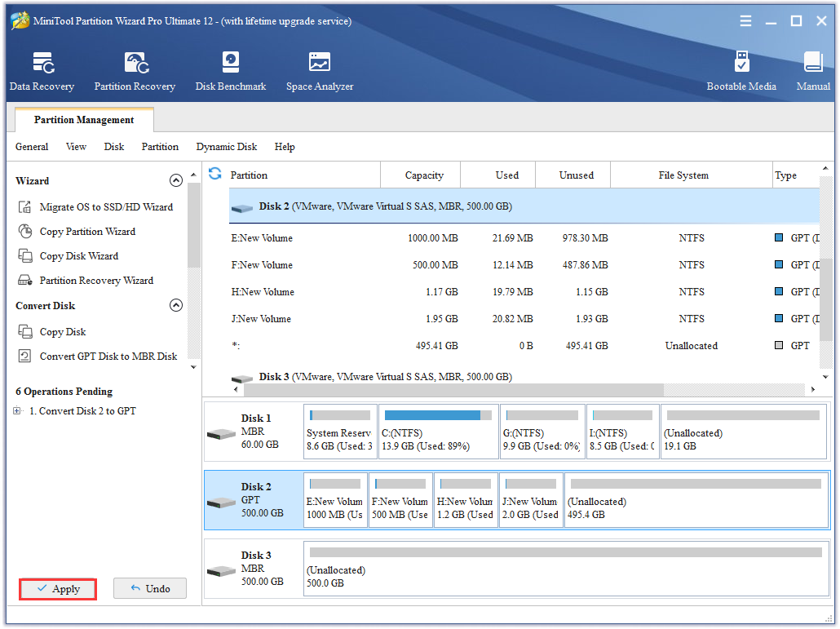Image resolution: width=840 pixels, height=629 pixels.
Task: Click C:(NTFS) usage bar on Disk 1
Action: click(438, 415)
